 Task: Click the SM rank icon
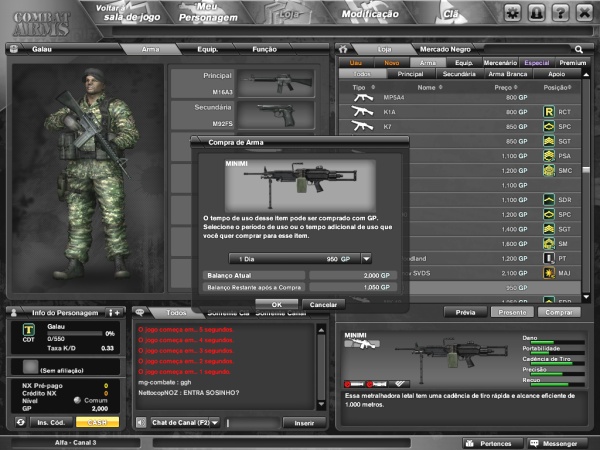pos(549,244)
